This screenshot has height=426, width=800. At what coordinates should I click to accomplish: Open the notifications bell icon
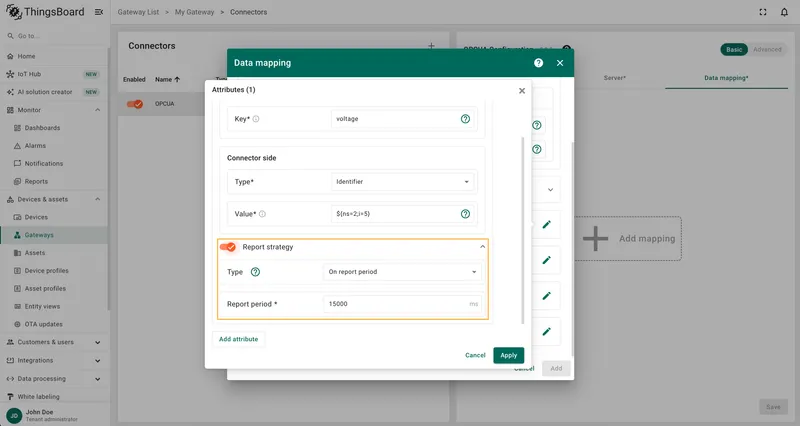[x=784, y=12]
